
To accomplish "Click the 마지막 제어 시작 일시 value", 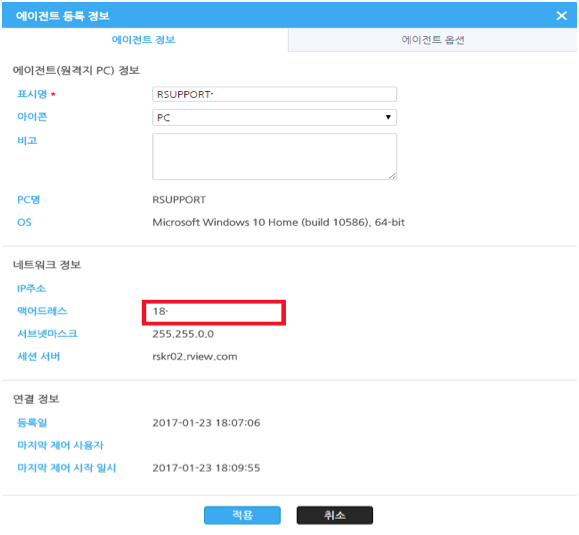I will (x=206, y=468).
